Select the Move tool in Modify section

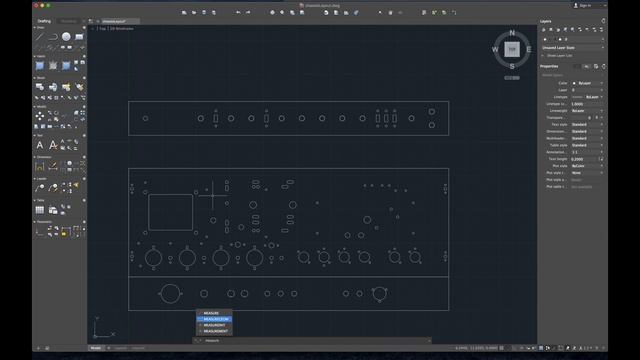pyautogui.click(x=40, y=116)
